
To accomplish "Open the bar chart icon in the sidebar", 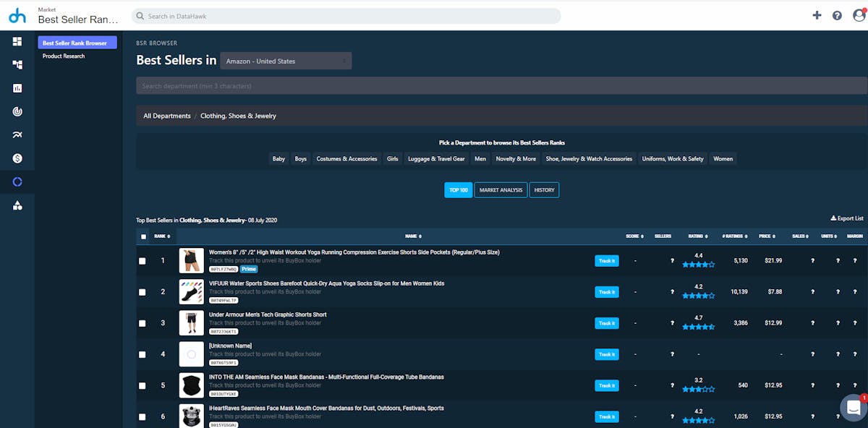I will [x=17, y=88].
